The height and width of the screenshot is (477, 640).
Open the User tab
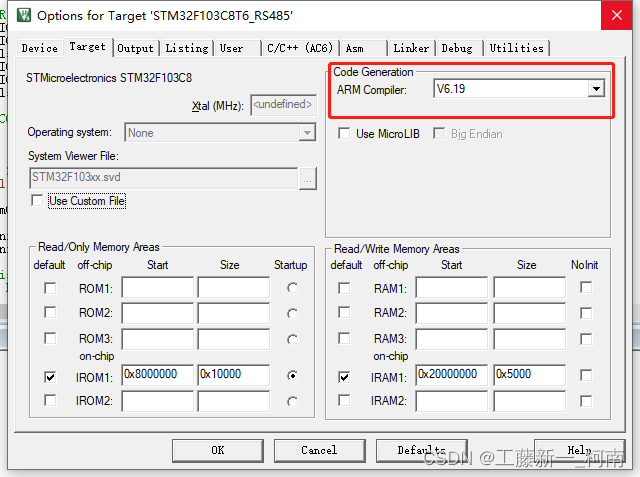[x=237, y=48]
